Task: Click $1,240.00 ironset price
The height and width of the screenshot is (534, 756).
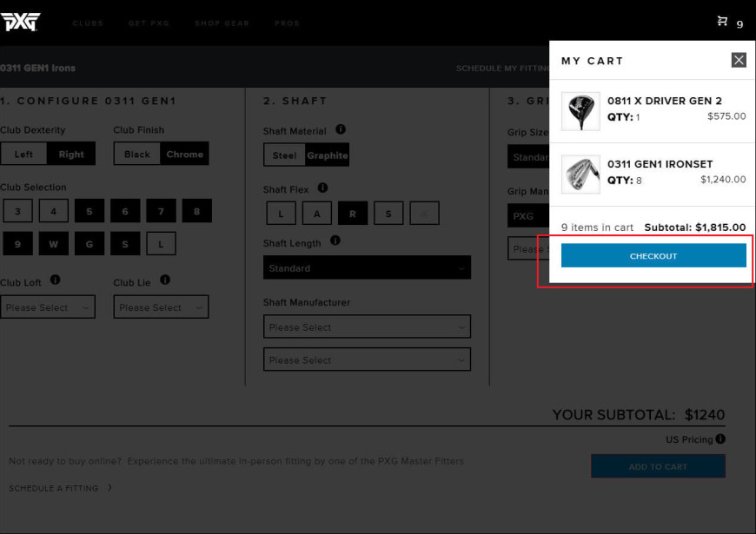Action: point(723,179)
